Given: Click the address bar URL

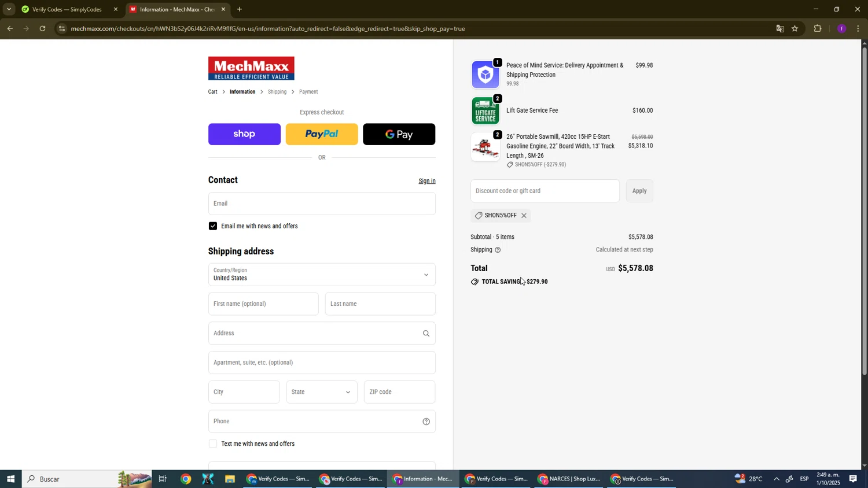Looking at the screenshot, I should [268, 28].
